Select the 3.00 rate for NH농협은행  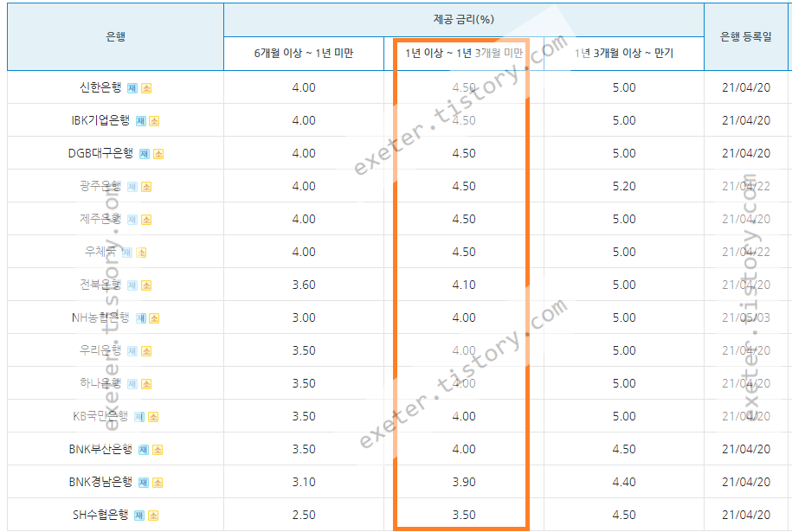(304, 317)
